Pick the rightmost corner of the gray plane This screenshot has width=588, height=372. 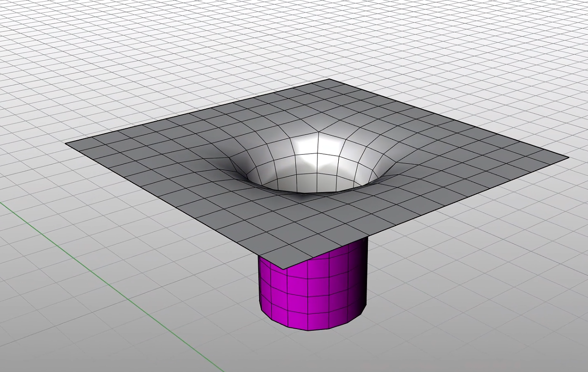(x=567, y=157)
